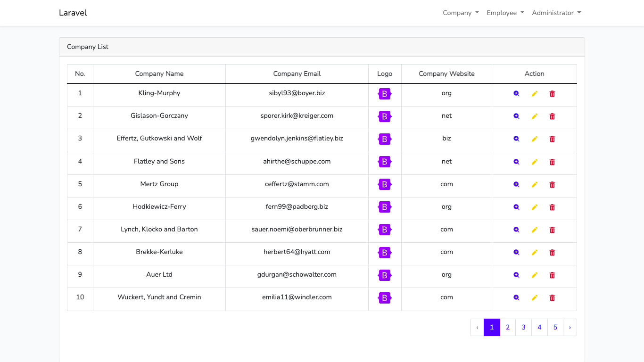
Task: Select the fern99@padberg.biz email
Action: point(297,206)
